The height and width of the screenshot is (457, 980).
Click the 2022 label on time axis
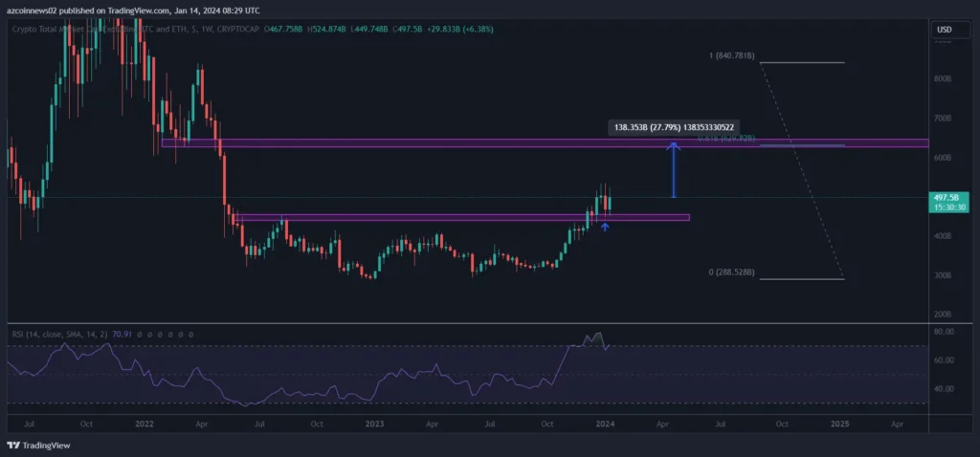click(x=145, y=422)
